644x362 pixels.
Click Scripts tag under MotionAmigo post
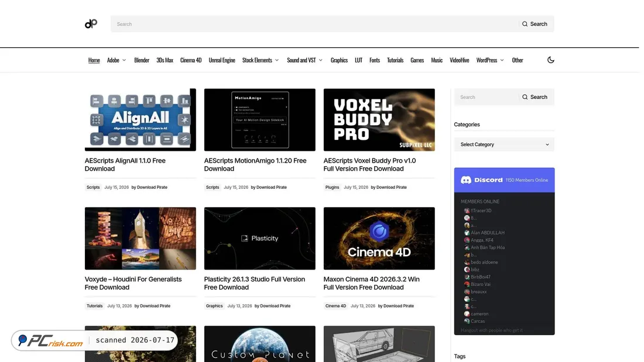coord(213,187)
